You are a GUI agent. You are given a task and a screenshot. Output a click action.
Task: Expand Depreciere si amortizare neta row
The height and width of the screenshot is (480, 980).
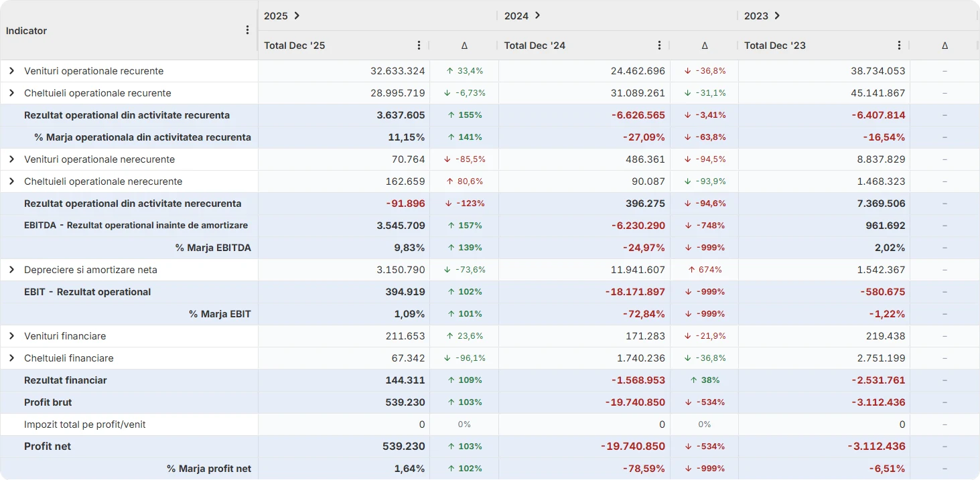coord(11,269)
